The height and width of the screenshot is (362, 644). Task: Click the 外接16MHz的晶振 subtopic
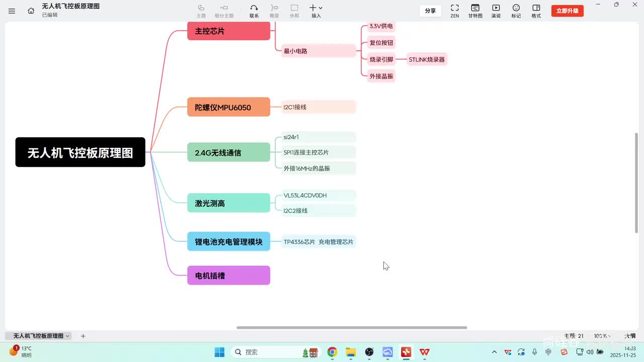coord(318,168)
